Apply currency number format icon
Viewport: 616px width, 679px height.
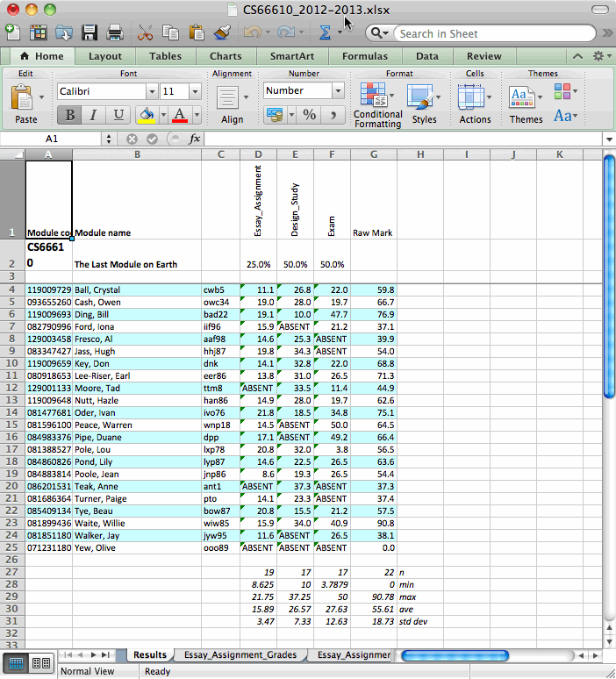pos(275,115)
